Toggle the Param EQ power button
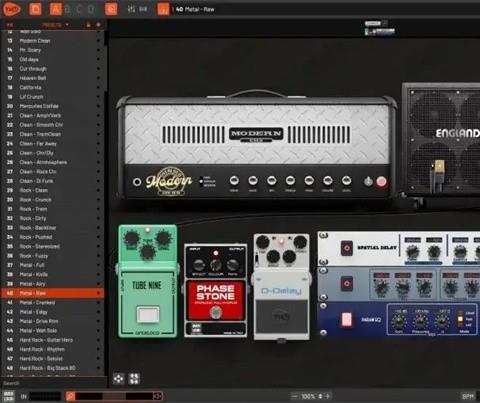The width and height of the screenshot is (480, 403). coord(346,319)
